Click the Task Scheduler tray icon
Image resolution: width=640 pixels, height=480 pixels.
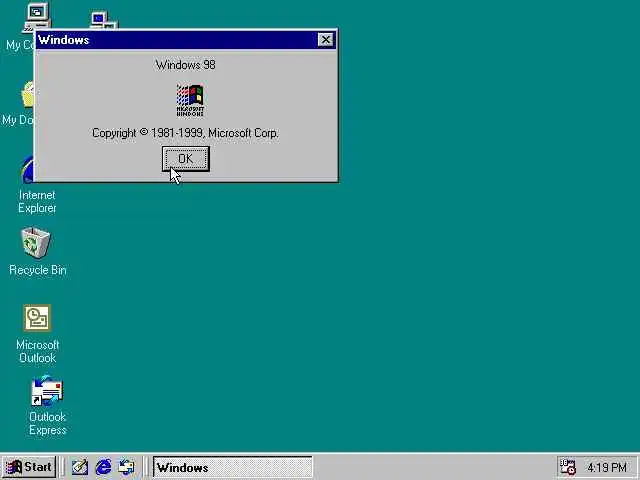(567, 467)
